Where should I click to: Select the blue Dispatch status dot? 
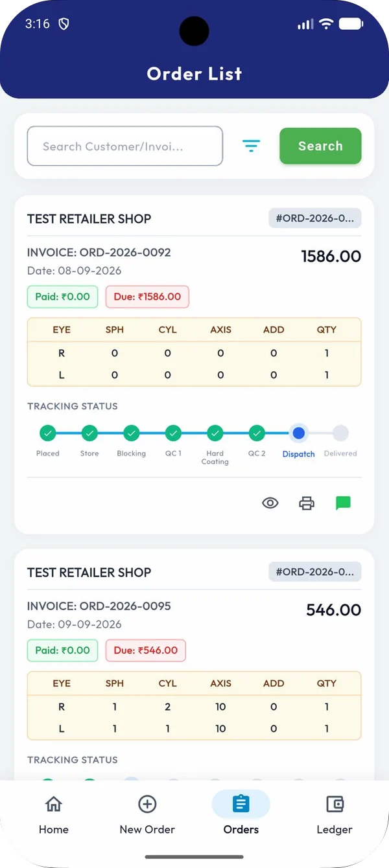299,433
